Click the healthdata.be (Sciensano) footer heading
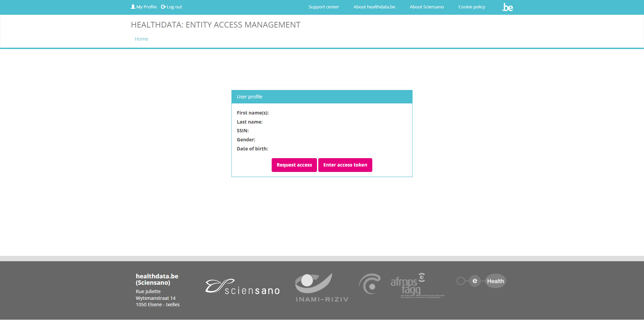 (157, 279)
